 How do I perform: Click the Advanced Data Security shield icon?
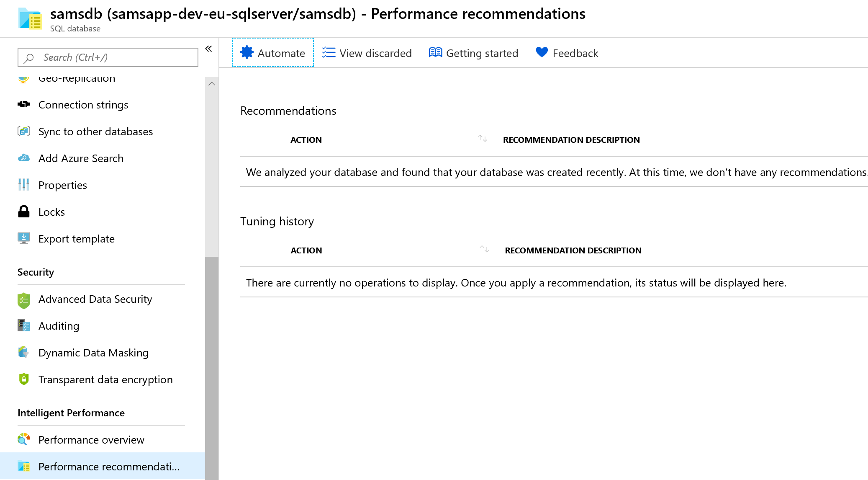click(24, 300)
